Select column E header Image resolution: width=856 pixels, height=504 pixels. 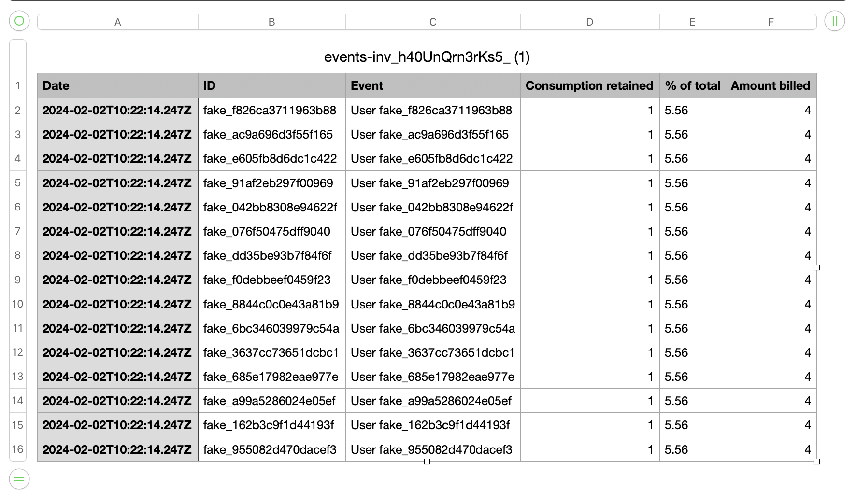tap(692, 22)
